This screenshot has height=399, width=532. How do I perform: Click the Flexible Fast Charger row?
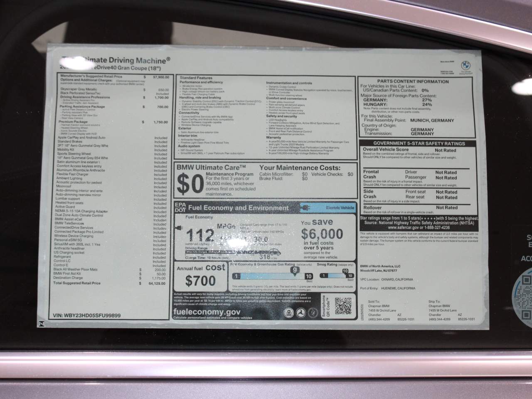click(111, 174)
